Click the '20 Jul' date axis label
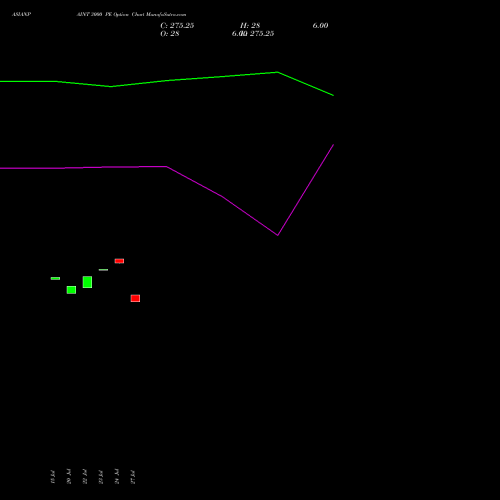Image resolution: width=500 pixels, height=500 pixels. pos(69,477)
